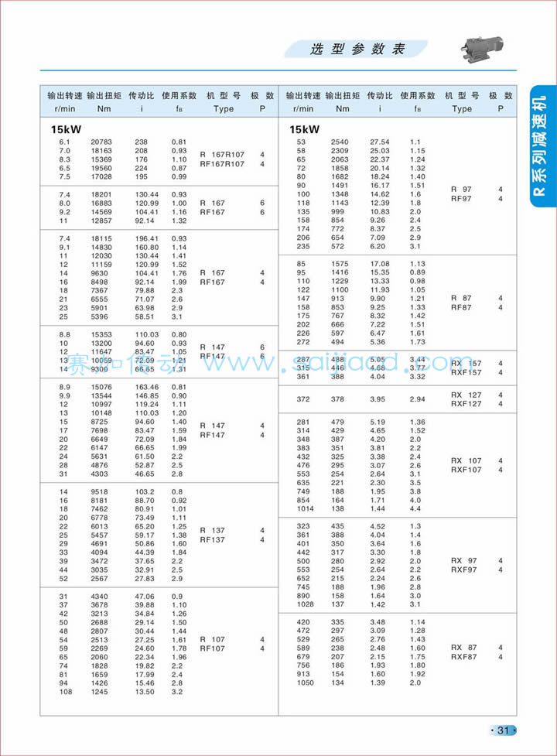Image resolution: width=557 pixels, height=756 pixels.
Task: Click the torque value 18163
Action: point(101,150)
